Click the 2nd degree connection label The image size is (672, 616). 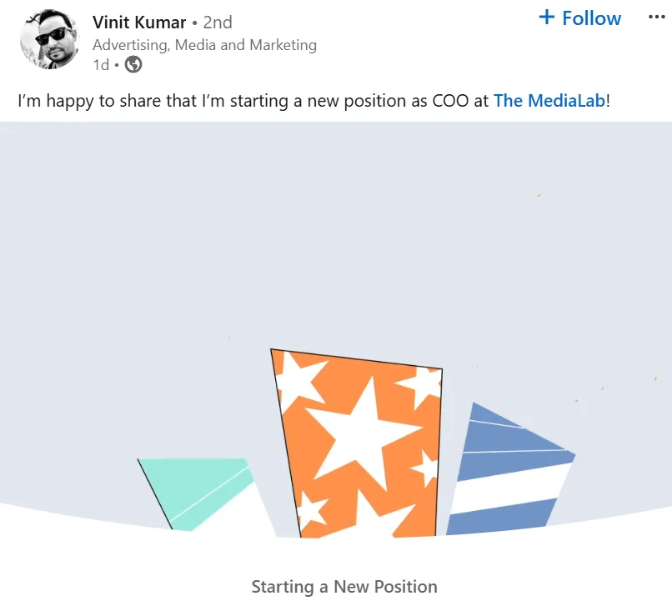pyautogui.click(x=218, y=22)
